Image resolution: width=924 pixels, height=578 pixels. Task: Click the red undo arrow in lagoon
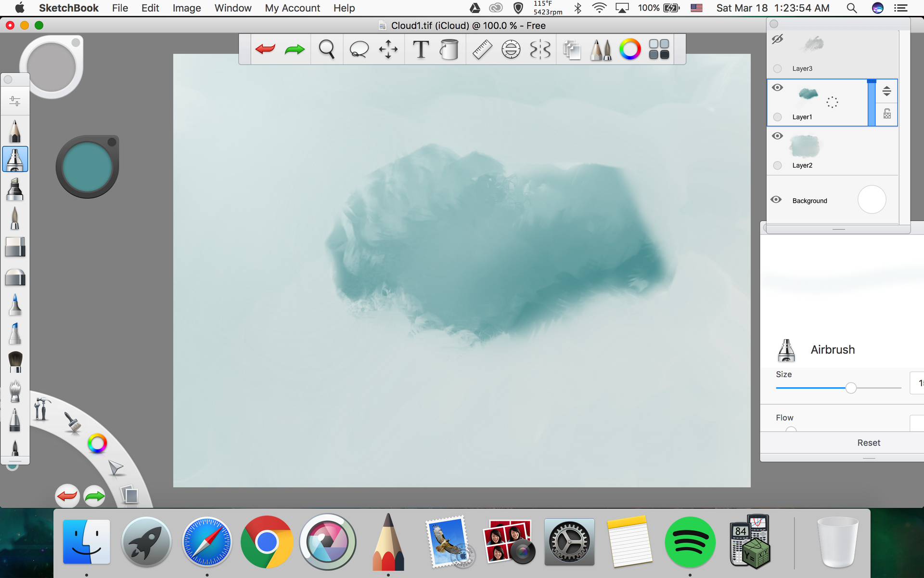(x=67, y=496)
